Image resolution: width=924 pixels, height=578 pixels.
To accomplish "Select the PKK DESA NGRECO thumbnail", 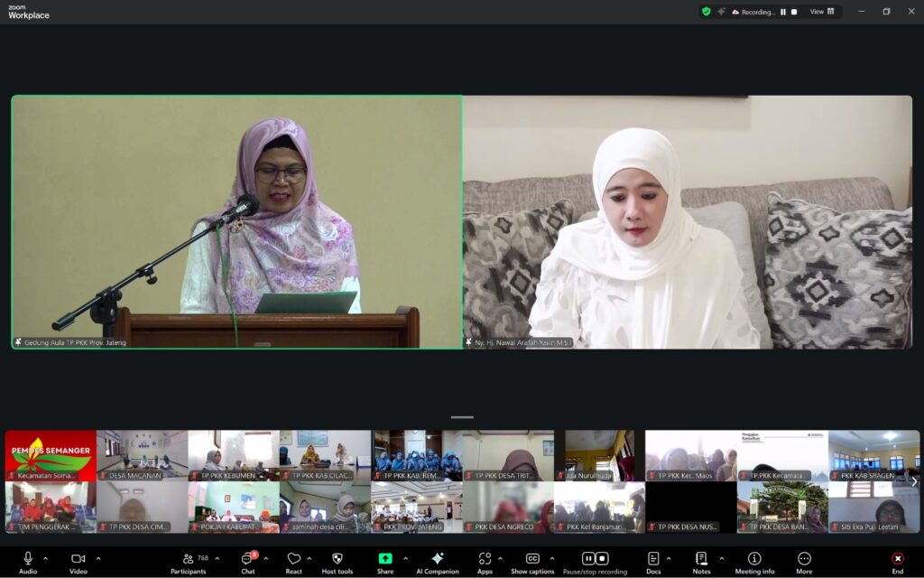I will pos(508,508).
